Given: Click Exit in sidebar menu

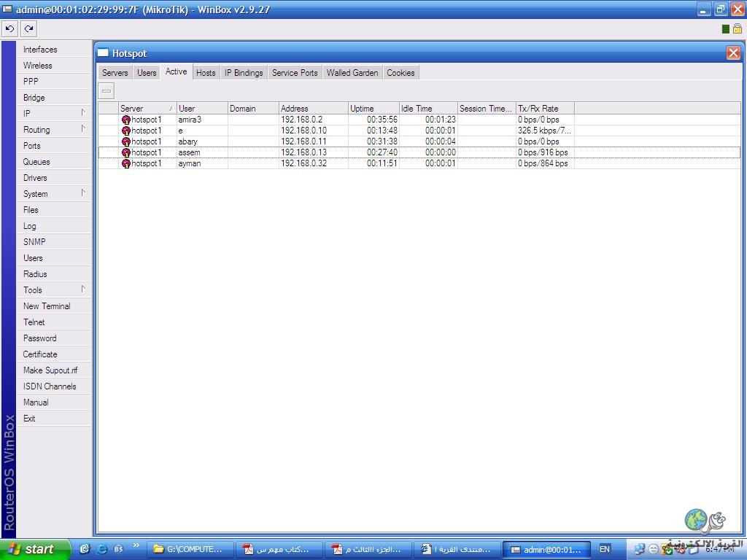Looking at the screenshot, I should pos(54,418).
